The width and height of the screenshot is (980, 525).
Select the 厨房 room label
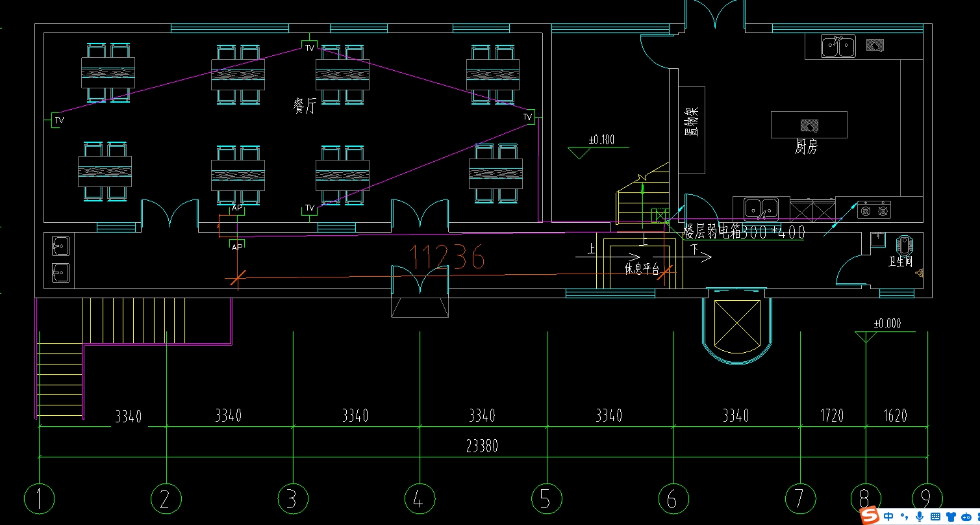(806, 147)
